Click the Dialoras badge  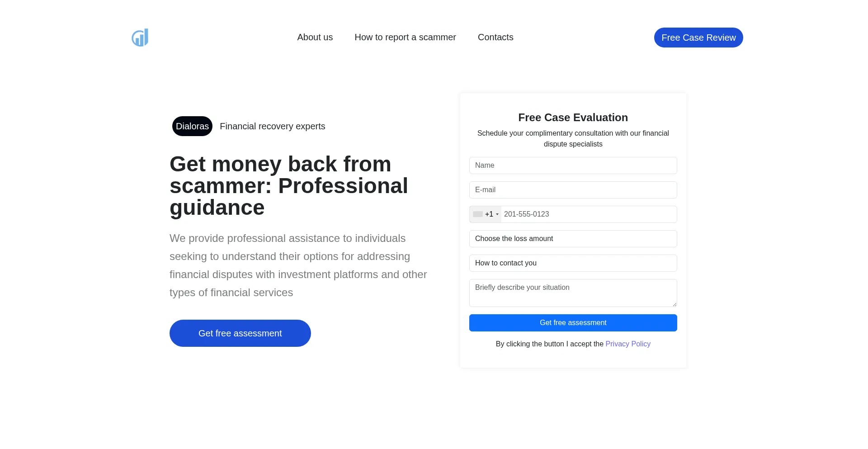192,126
